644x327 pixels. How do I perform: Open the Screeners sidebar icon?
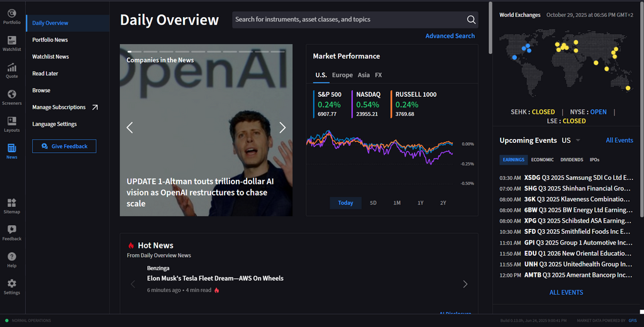tap(12, 97)
